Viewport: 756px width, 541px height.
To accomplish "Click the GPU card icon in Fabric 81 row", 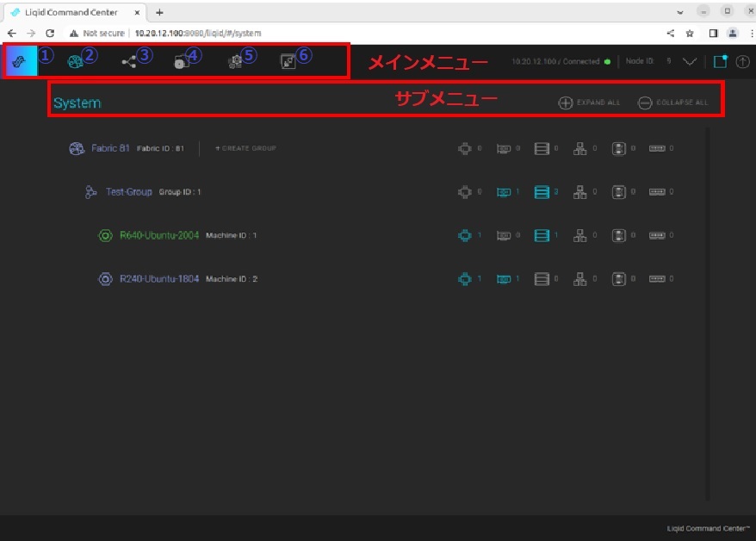I will pos(504,148).
